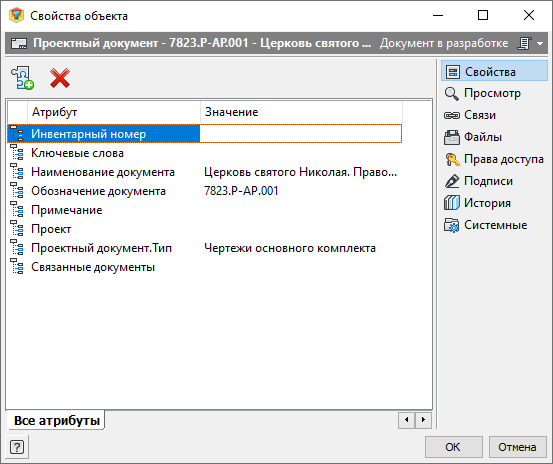Open the Права доступа keys panel
Image resolution: width=553 pixels, height=464 pixels.
pyautogui.click(x=494, y=159)
